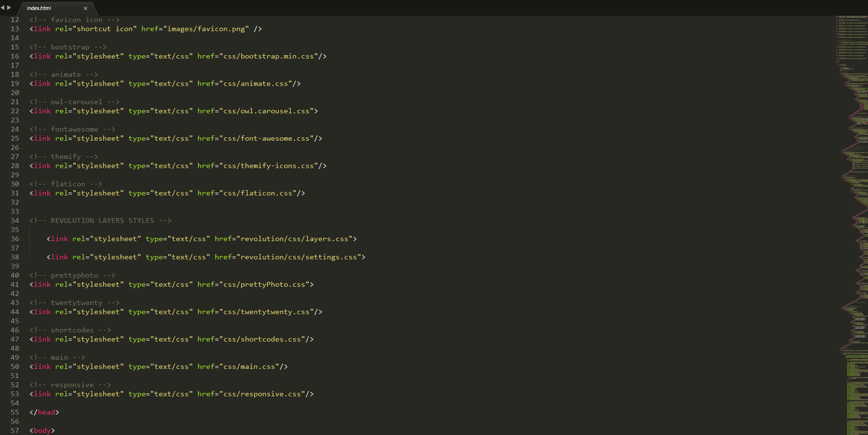Click the favicon icon comment

pyautogui.click(x=75, y=20)
